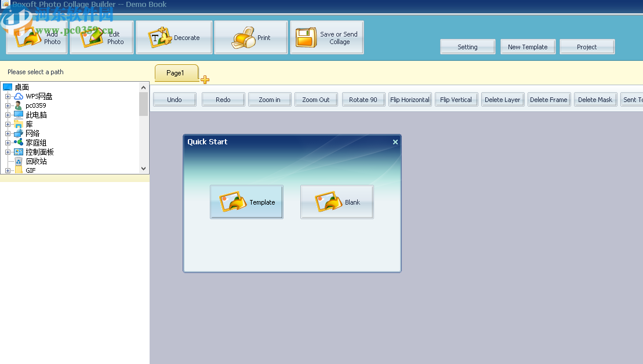Click the Redo button
This screenshot has height=364, width=643.
click(x=223, y=100)
